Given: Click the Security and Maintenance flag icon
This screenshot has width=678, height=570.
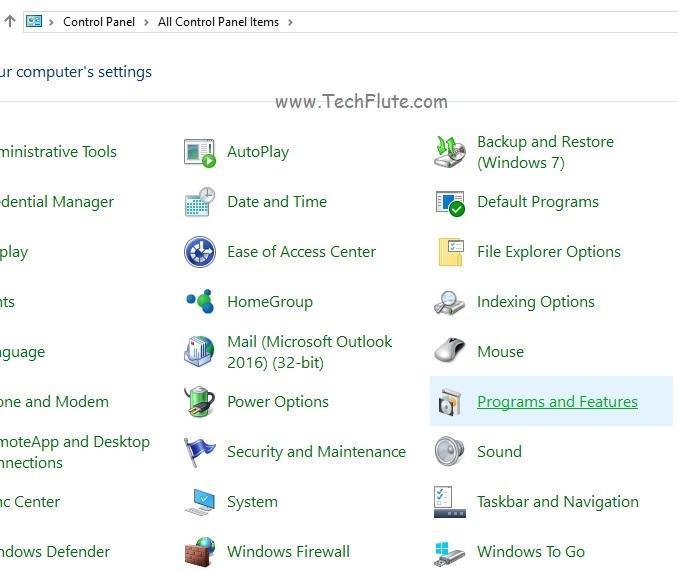Looking at the screenshot, I should click(x=199, y=452).
